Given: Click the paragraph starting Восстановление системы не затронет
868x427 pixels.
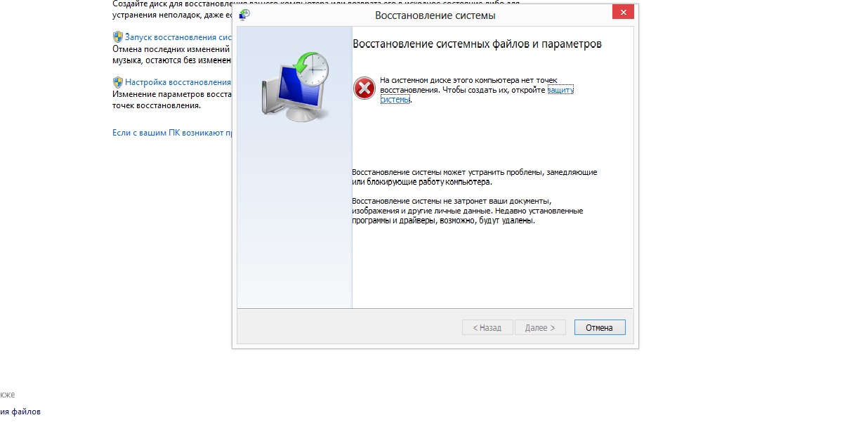Looking at the screenshot, I should [x=468, y=211].
